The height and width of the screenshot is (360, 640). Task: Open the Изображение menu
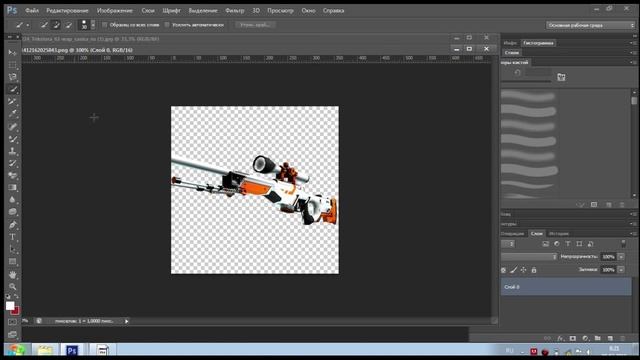(x=115, y=11)
